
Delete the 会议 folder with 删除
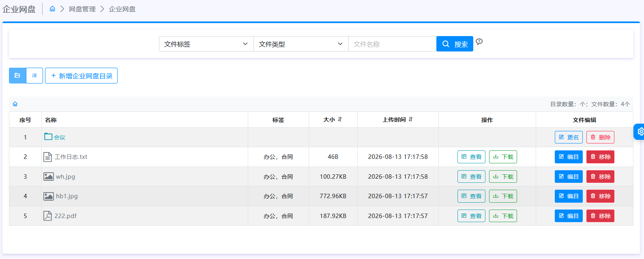tap(600, 137)
